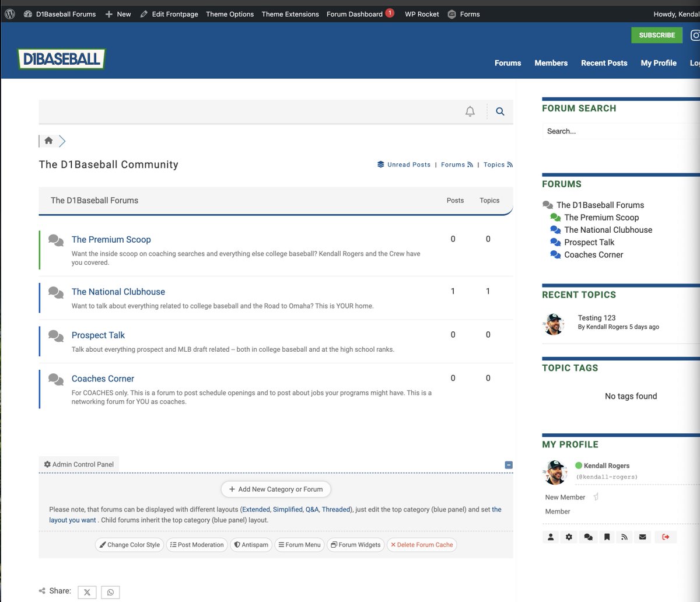Image resolution: width=700 pixels, height=602 pixels.
Task: Open Testing 123 recent topic
Action: (x=597, y=318)
